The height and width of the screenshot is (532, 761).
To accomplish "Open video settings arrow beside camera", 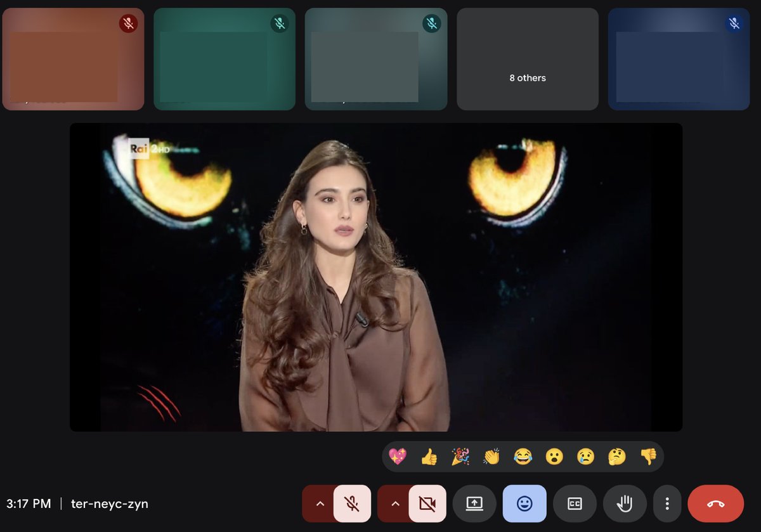I will point(395,503).
